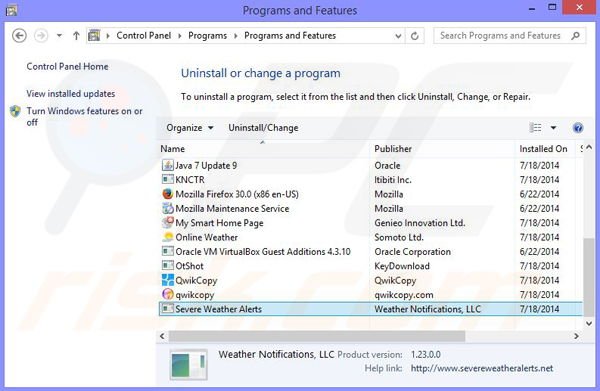Click the horizontal scrollbar thumb

[x=317, y=336]
